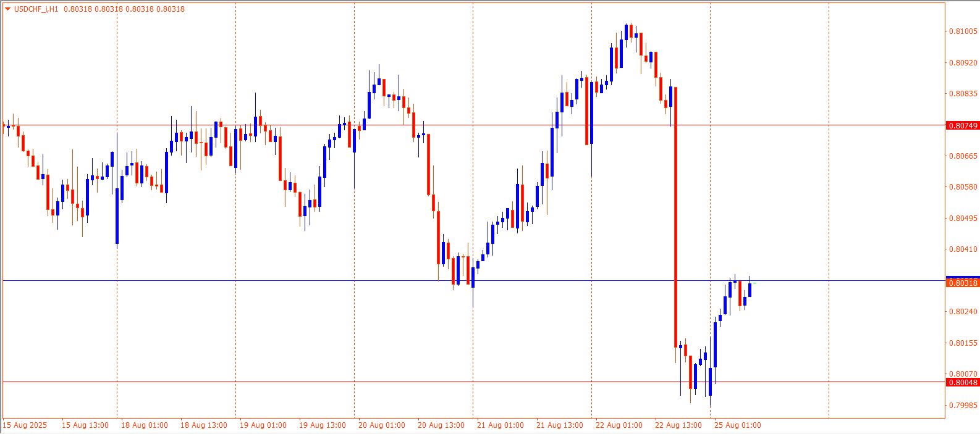Click price scale label 0.80580

(x=963, y=187)
